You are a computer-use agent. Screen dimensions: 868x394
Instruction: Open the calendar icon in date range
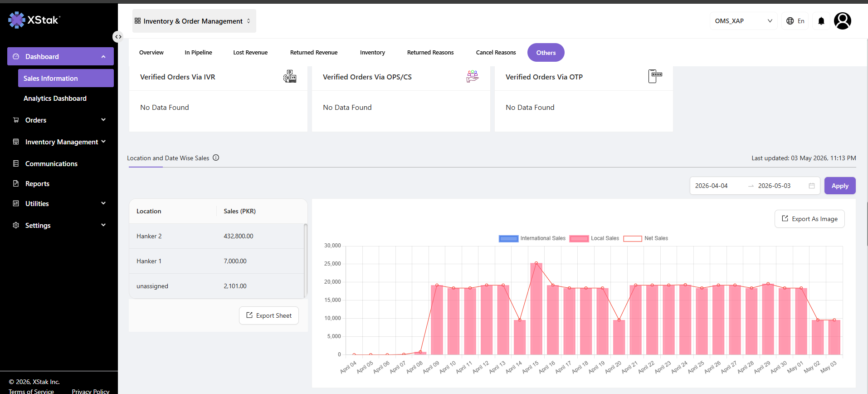(x=812, y=186)
